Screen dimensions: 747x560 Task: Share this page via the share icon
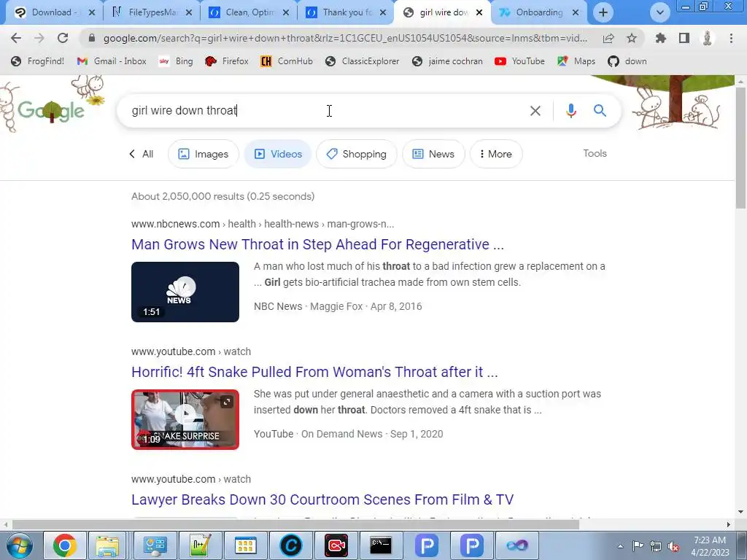(608, 38)
